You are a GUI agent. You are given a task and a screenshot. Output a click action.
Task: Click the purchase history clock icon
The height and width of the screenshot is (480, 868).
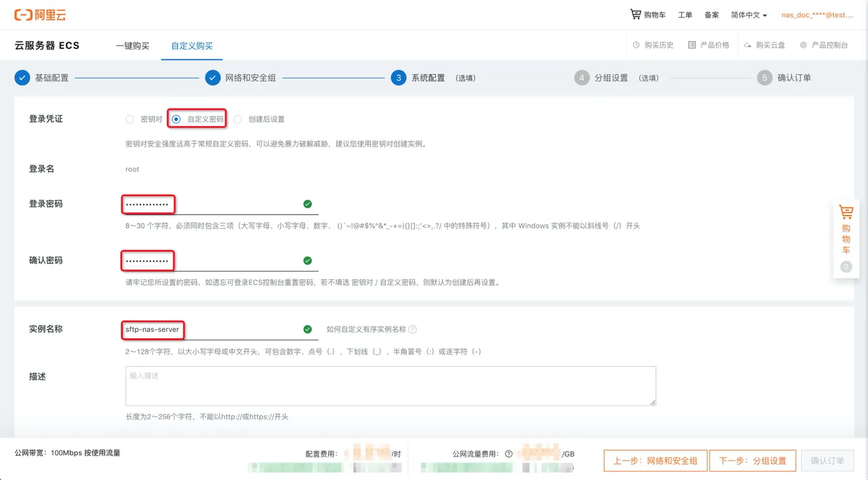tap(636, 45)
